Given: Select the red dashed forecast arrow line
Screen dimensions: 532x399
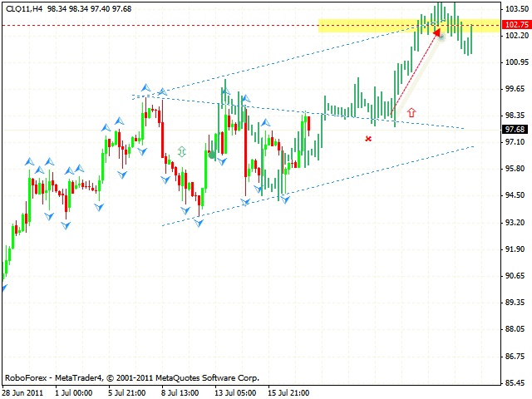Looking at the screenshot, I should (414, 72).
